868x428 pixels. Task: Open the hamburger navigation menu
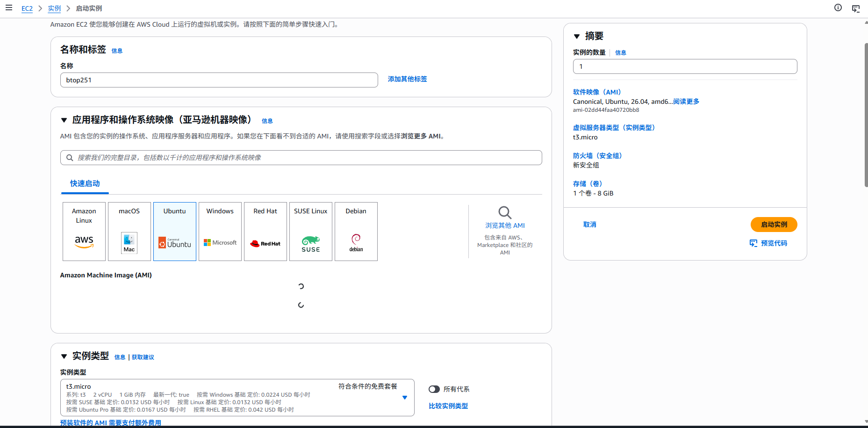pos(8,7)
